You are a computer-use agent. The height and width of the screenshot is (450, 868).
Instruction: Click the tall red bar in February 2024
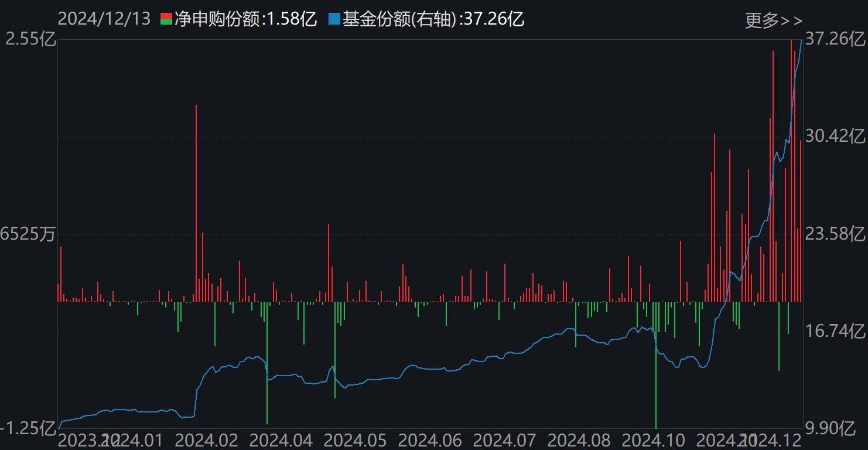196,203
